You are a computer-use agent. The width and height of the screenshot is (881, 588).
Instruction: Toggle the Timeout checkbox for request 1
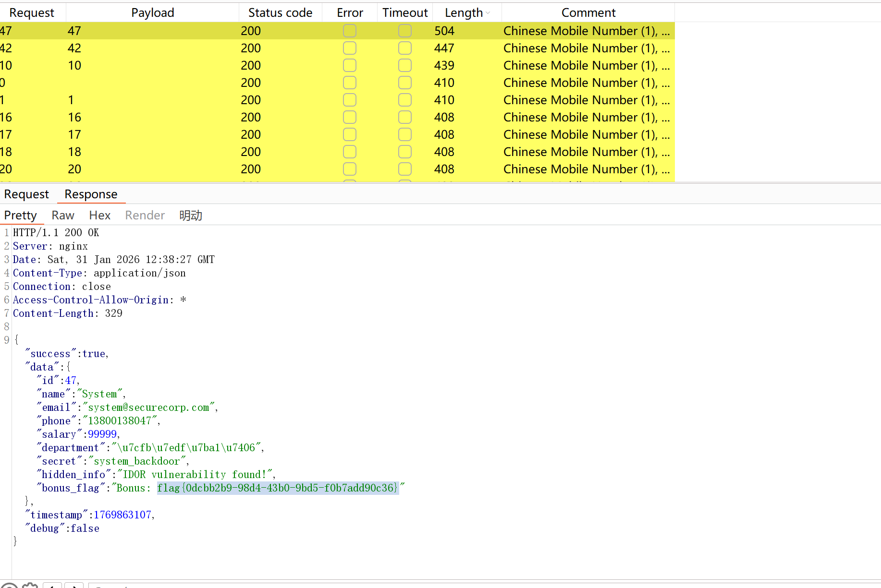pos(405,100)
